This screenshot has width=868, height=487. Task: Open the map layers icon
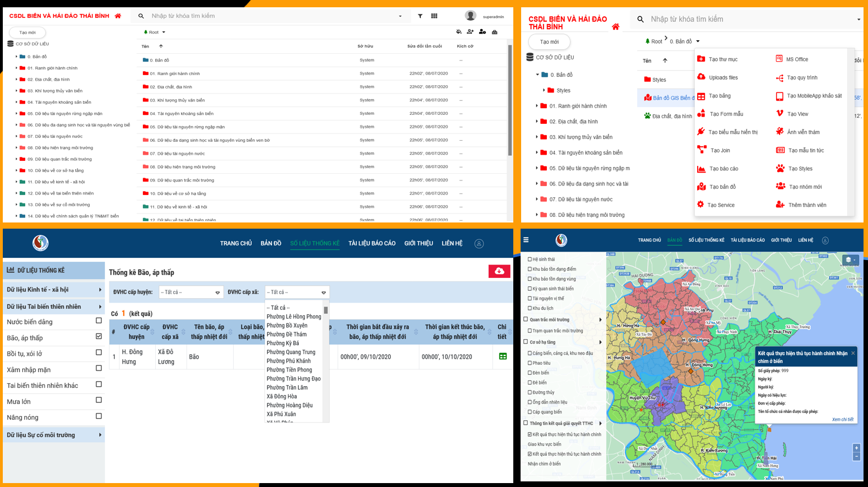click(x=850, y=259)
